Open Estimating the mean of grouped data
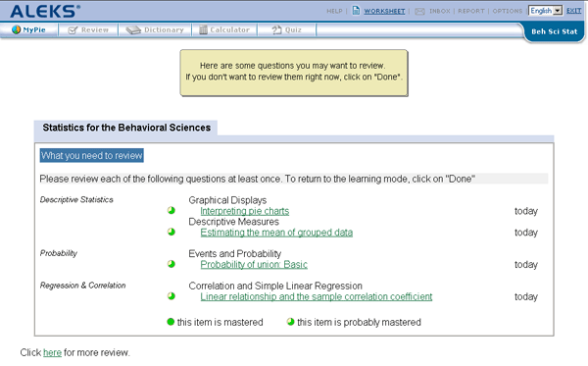Image resolution: width=588 pixels, height=366 pixels. point(276,233)
